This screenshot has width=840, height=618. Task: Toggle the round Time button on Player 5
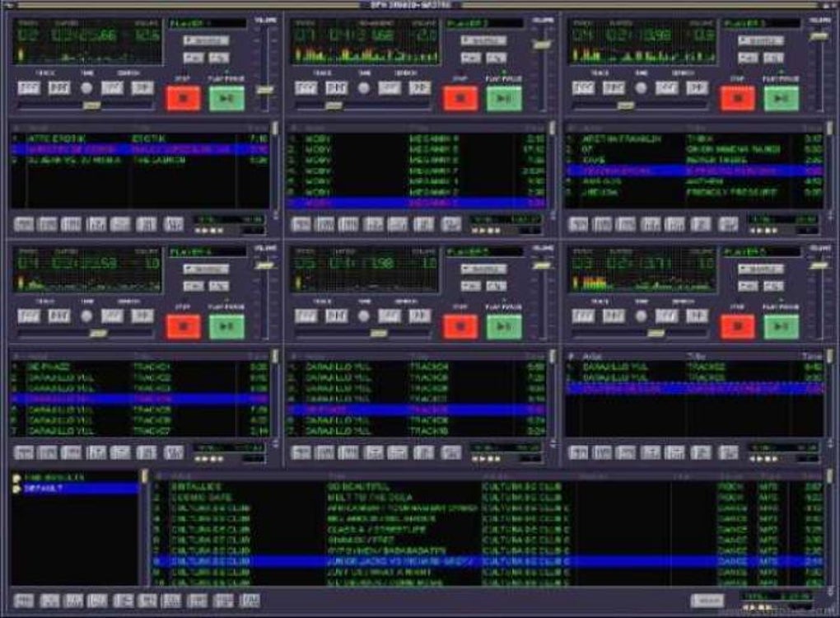pyautogui.click(x=364, y=316)
